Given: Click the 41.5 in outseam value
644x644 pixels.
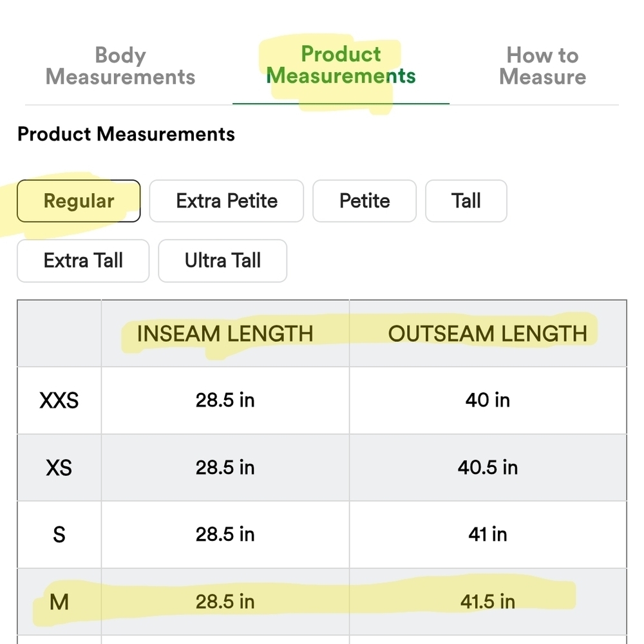Looking at the screenshot, I should [488, 602].
